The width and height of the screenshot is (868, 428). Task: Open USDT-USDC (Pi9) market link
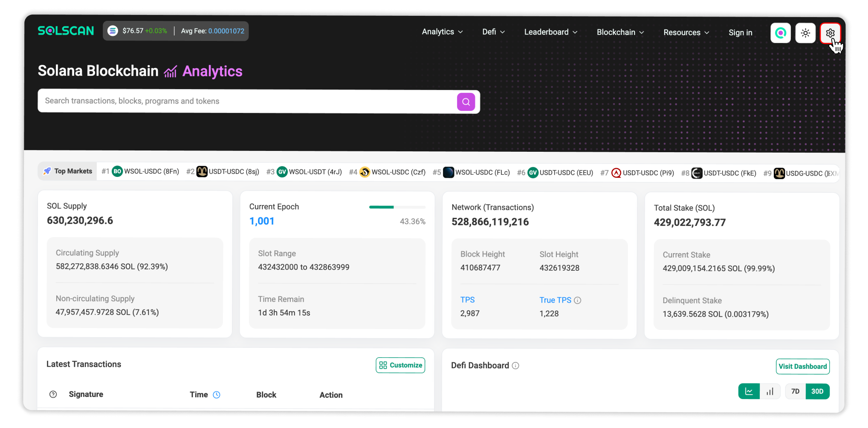(x=648, y=173)
